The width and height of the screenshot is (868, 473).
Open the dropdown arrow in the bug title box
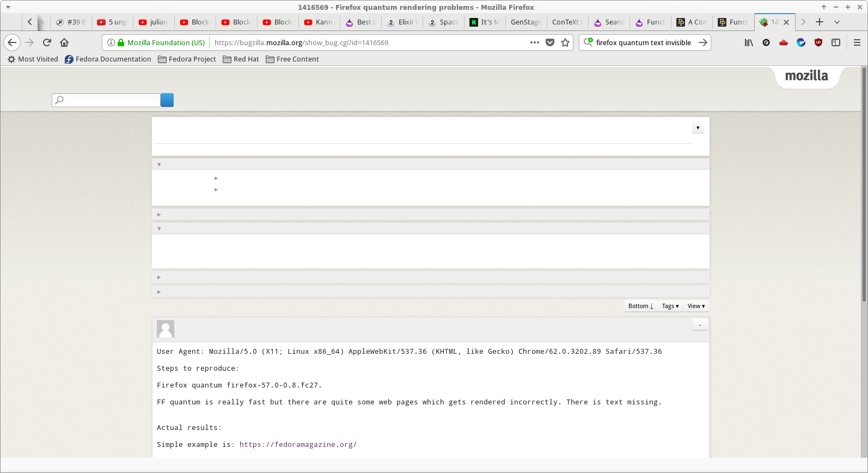(x=698, y=127)
